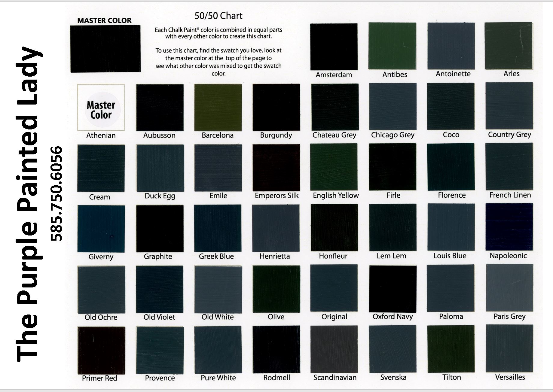Screen dimensions: 553x392
Task: Pick the Coco color swatch
Action: [x=451, y=107]
